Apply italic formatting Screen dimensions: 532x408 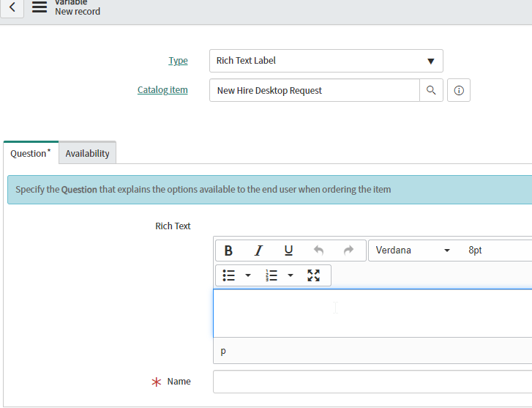click(258, 251)
